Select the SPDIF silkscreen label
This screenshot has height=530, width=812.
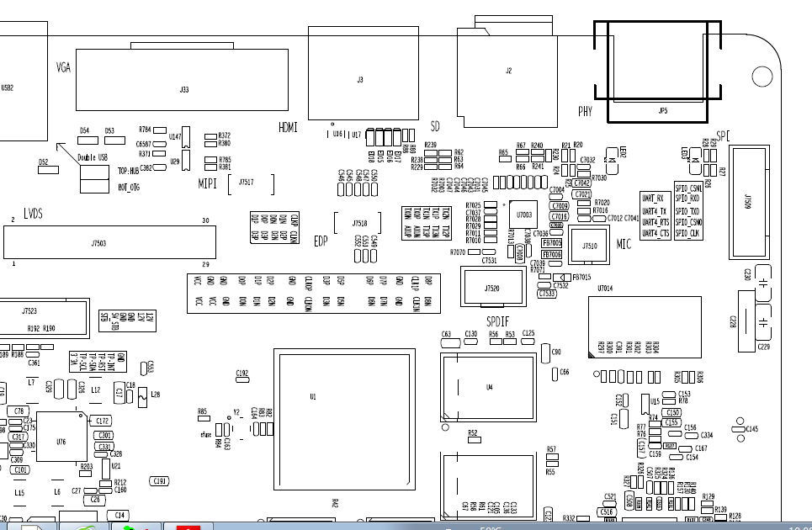(x=497, y=322)
